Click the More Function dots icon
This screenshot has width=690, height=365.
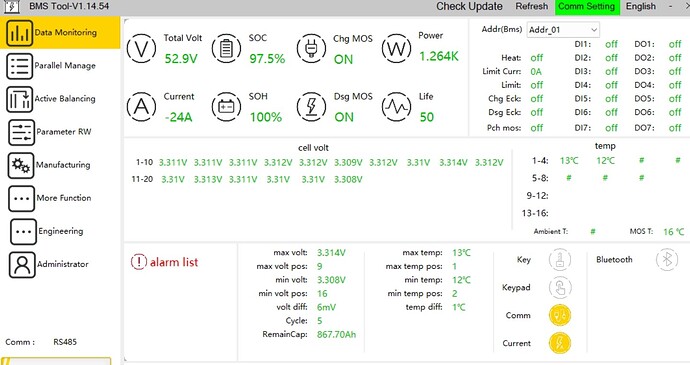[21, 199]
